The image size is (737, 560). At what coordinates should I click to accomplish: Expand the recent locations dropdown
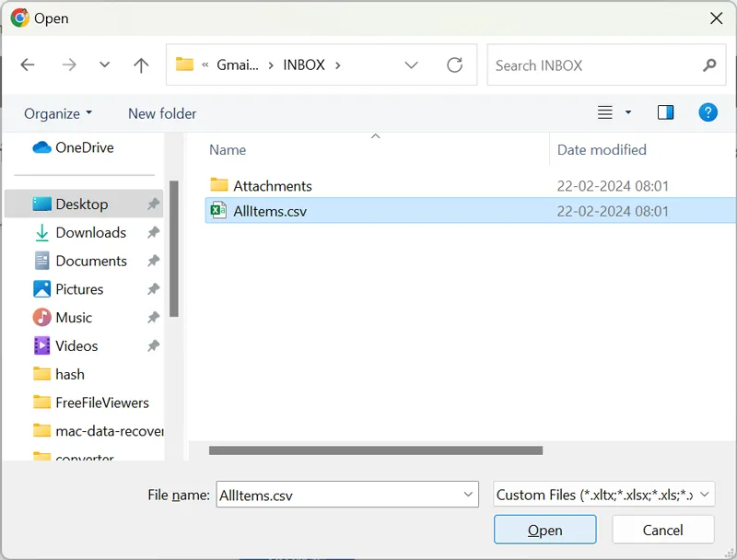tap(104, 65)
